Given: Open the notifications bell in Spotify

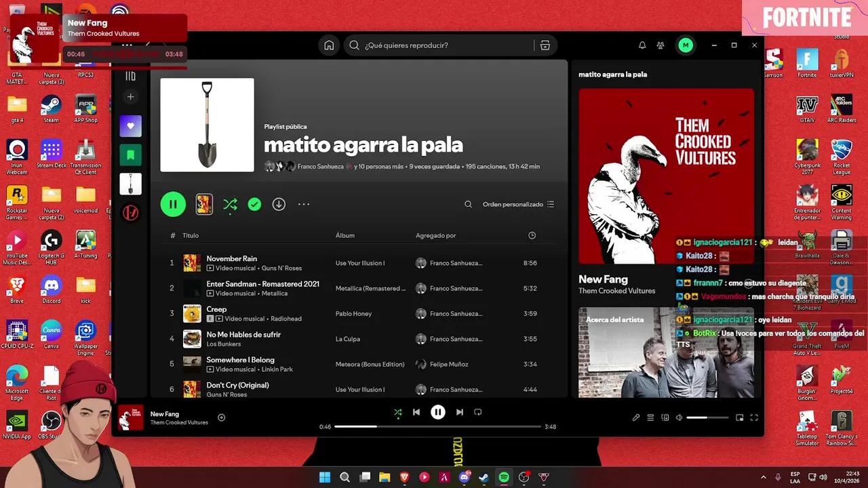Looking at the screenshot, I should tap(642, 45).
